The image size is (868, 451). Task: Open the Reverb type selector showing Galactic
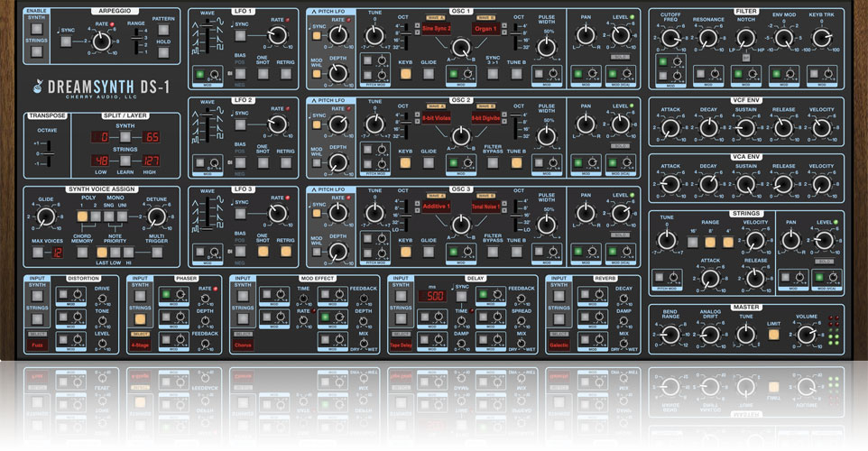(x=559, y=345)
